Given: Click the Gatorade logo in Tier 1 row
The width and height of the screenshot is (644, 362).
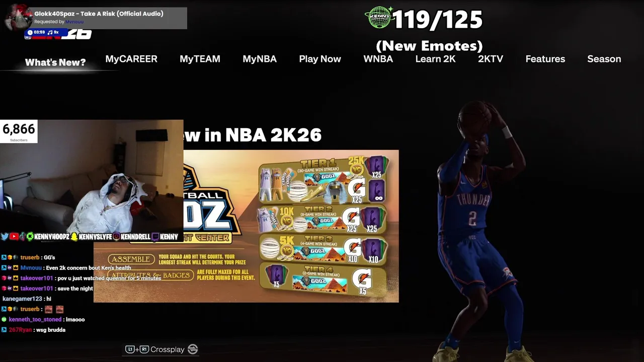Looking at the screenshot, I should pyautogui.click(x=358, y=189).
